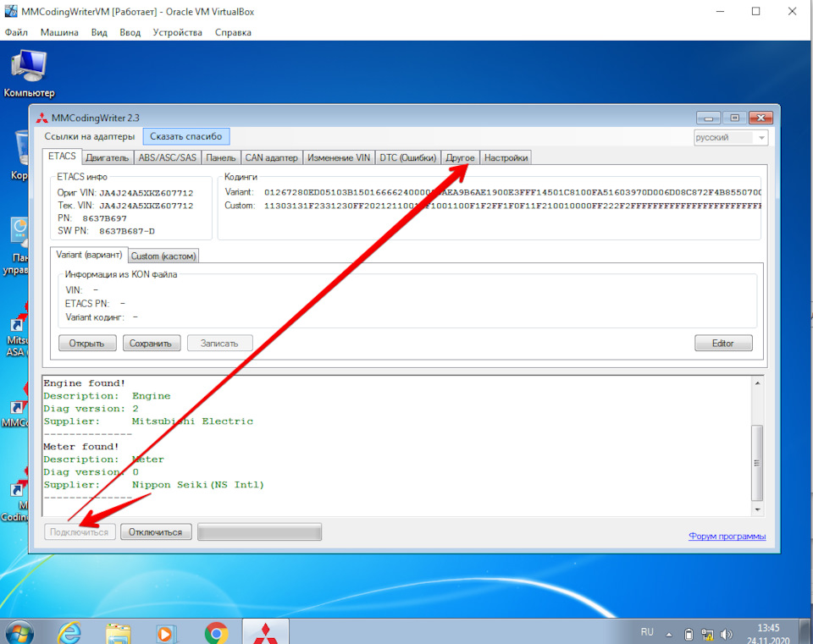Viewport: 813px width, 644px height.
Task: Switch to the Custom (кастом) sub-tab
Action: point(163,256)
